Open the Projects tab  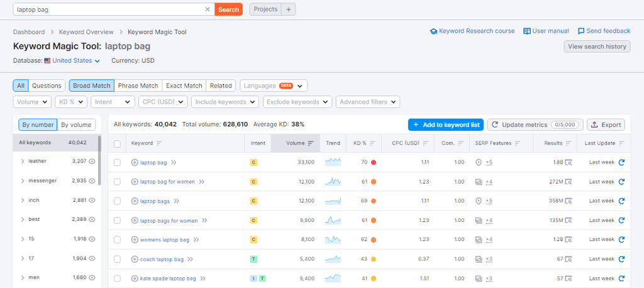(x=265, y=9)
